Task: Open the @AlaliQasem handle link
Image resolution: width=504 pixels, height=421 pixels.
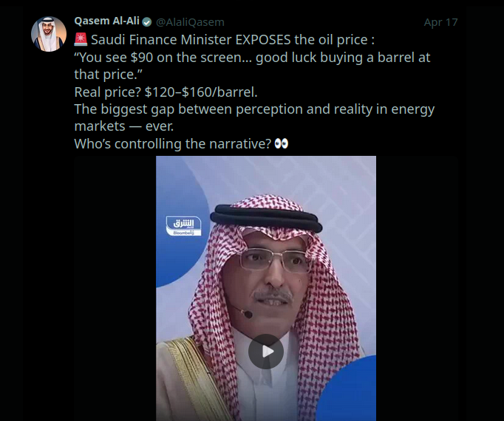Action: coord(190,22)
